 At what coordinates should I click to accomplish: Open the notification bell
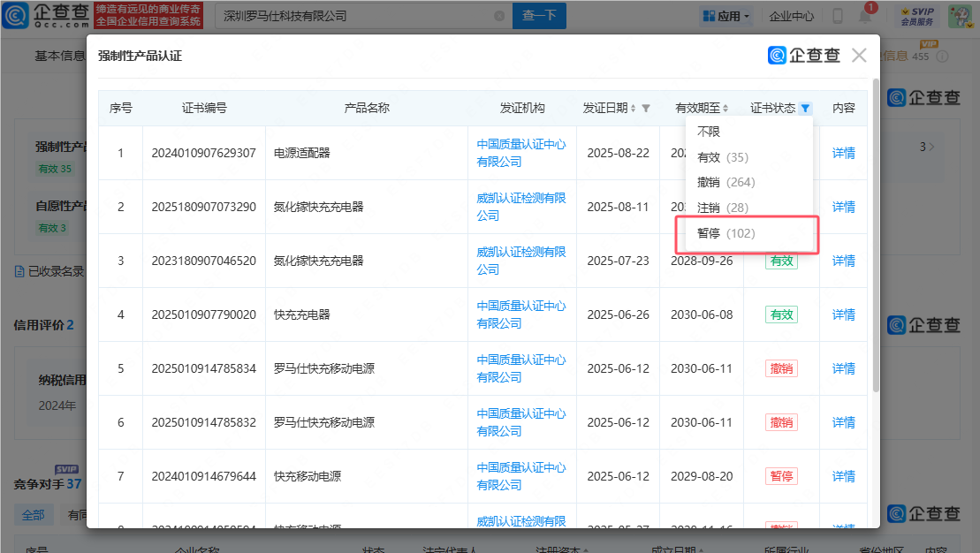coord(866,16)
